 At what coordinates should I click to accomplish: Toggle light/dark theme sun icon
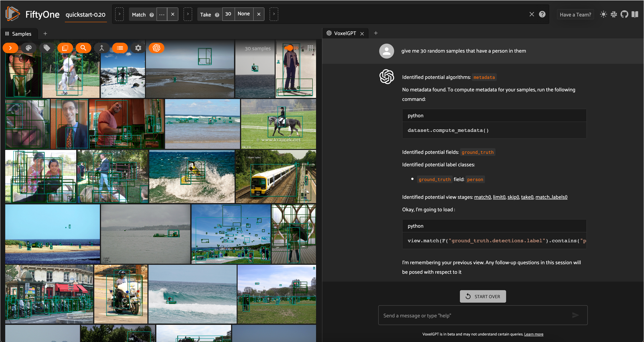[x=603, y=14]
